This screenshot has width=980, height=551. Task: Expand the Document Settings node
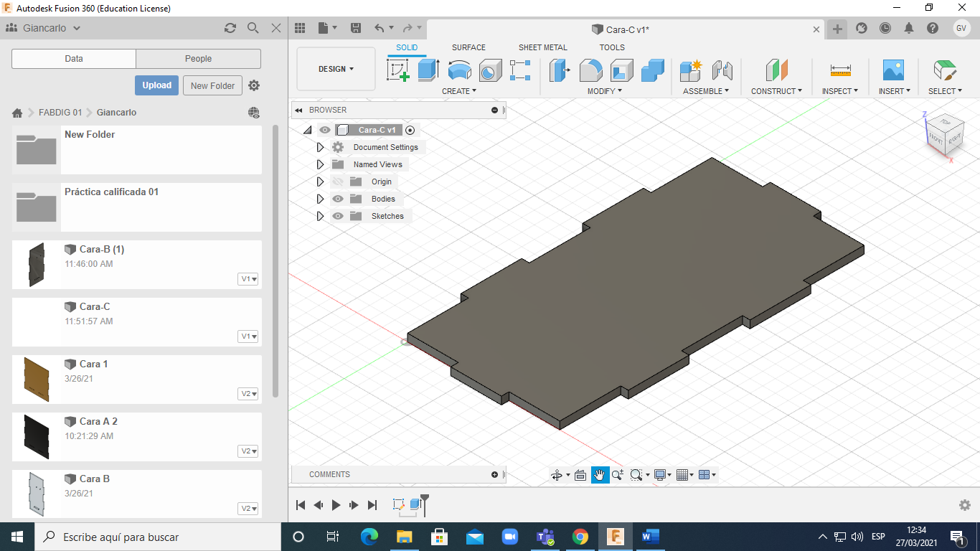(x=321, y=147)
